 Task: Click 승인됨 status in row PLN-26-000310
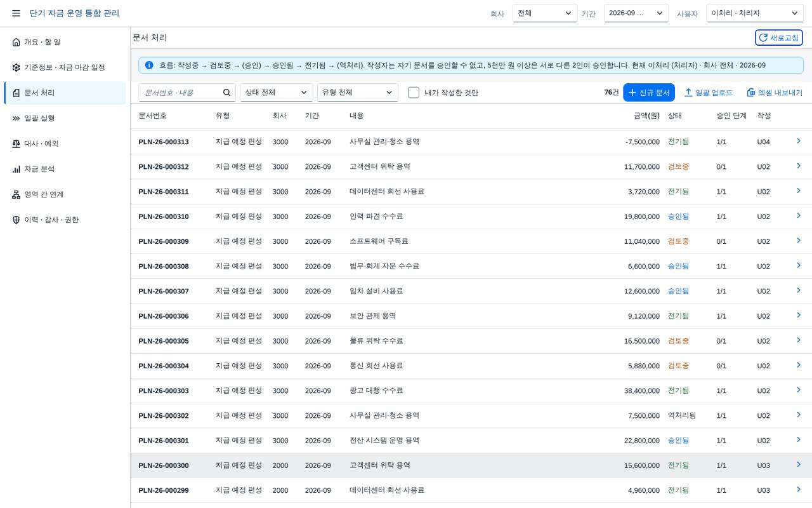[678, 217]
